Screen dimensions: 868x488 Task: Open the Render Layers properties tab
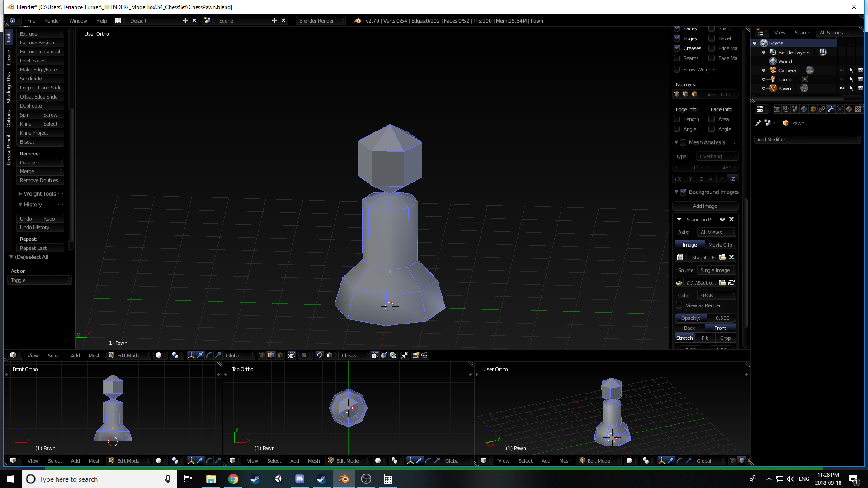pyautogui.click(x=786, y=109)
